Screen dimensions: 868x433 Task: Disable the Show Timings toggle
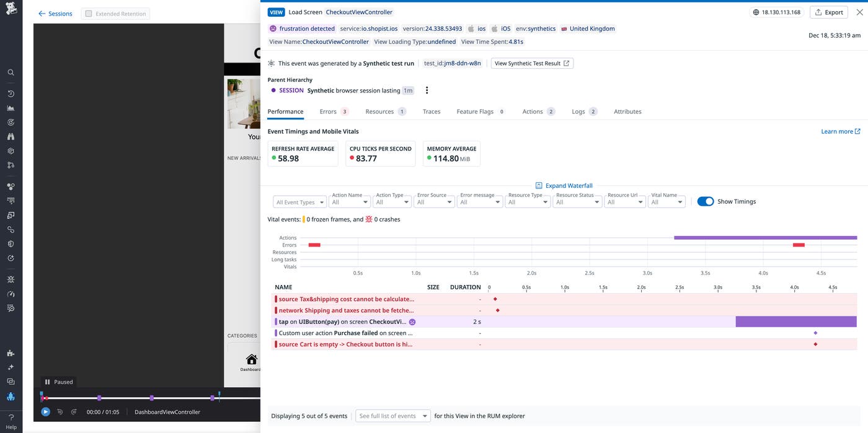(x=706, y=201)
